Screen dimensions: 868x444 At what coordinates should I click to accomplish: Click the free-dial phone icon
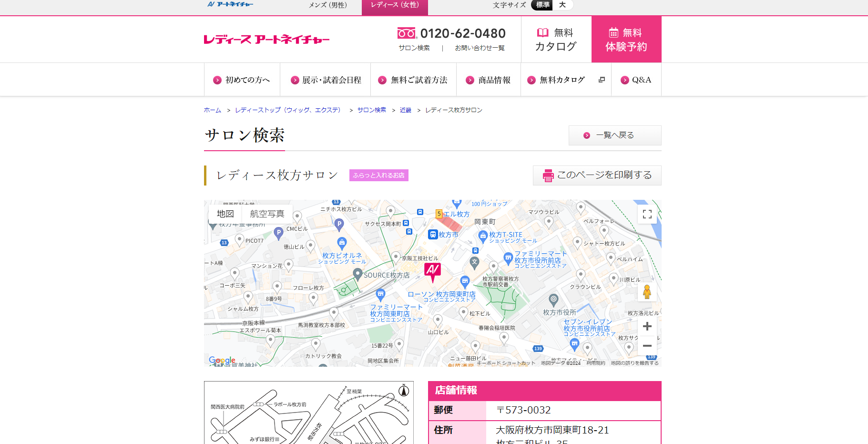click(407, 33)
